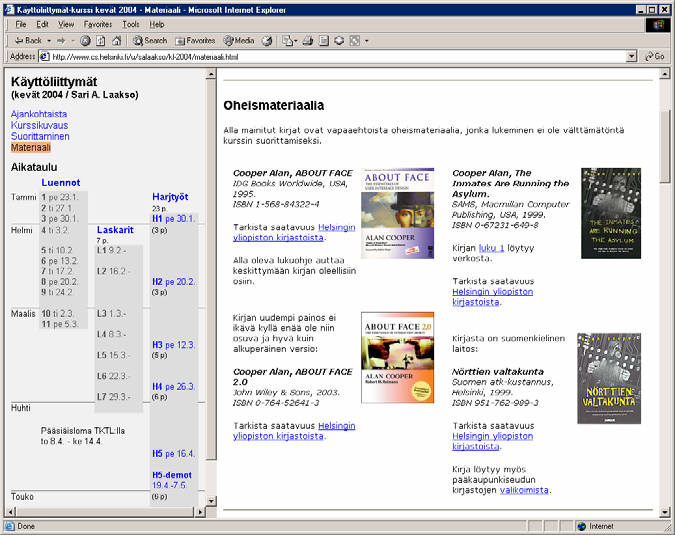Print the page with the printer icon
The height and width of the screenshot is (535, 675).
click(x=307, y=40)
